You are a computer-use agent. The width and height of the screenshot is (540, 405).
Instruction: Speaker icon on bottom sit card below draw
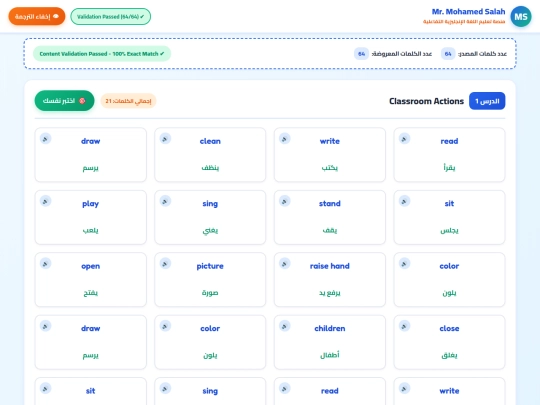point(45,388)
